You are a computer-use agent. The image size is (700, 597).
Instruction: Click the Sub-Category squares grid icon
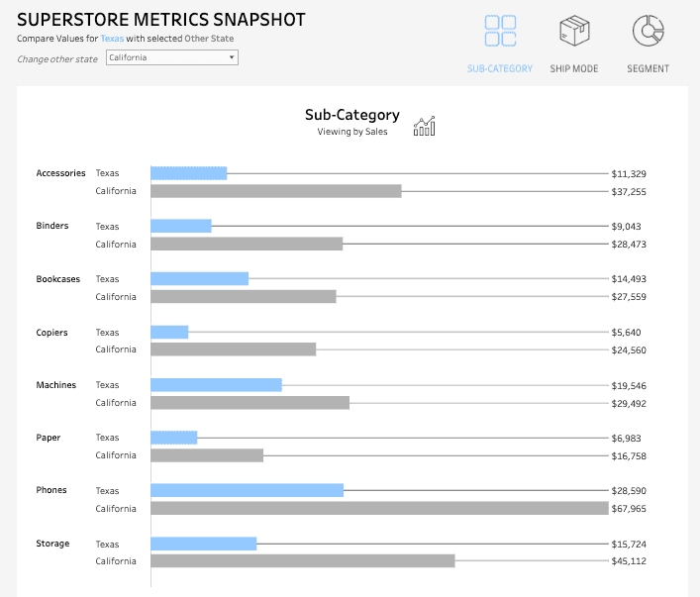coord(500,31)
